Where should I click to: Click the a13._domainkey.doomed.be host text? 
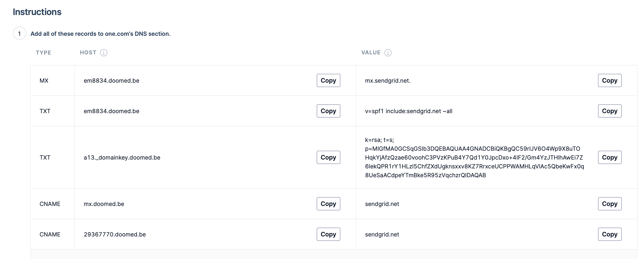(x=122, y=158)
